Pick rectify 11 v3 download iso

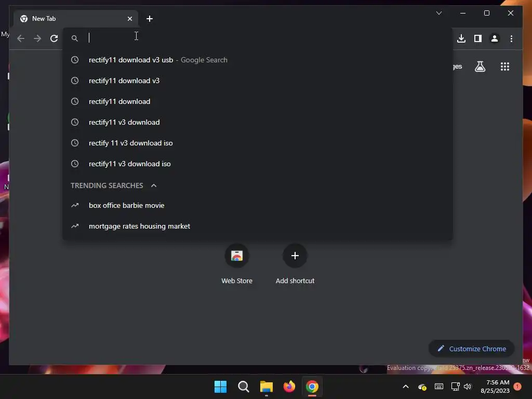(x=258, y=143)
